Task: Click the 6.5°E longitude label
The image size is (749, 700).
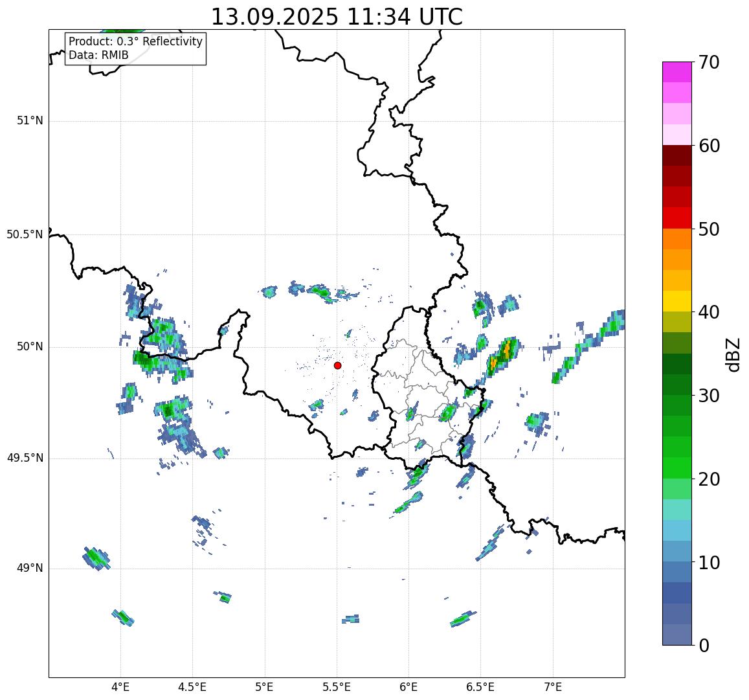Action: click(x=480, y=688)
